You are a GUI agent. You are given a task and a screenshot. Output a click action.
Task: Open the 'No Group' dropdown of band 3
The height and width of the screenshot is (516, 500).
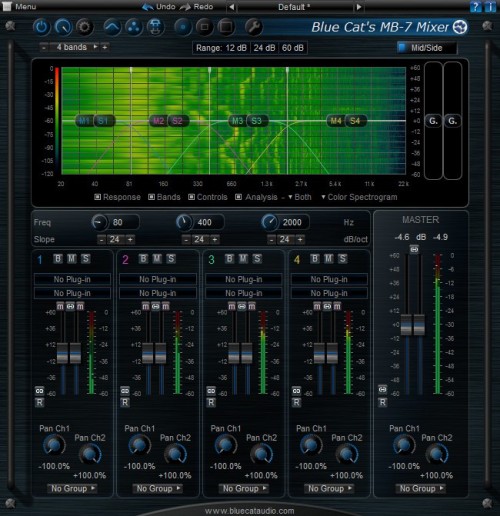point(244,488)
